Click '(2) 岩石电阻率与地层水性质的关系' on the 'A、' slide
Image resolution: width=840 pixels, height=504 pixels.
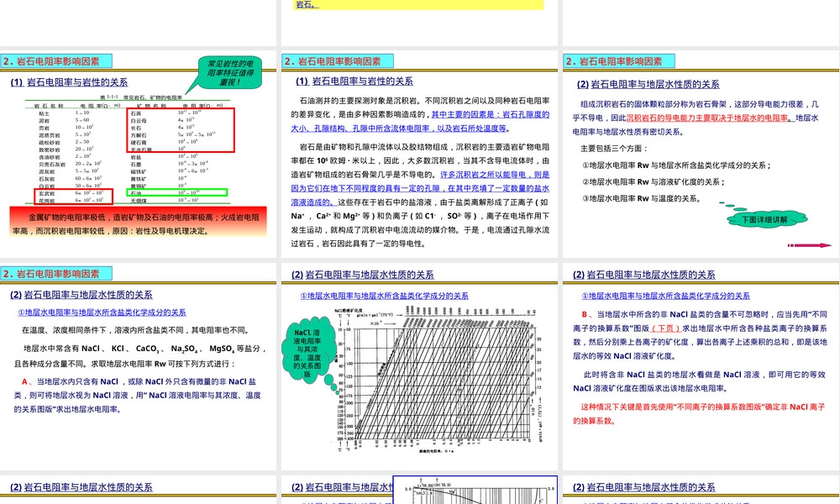[81, 295]
